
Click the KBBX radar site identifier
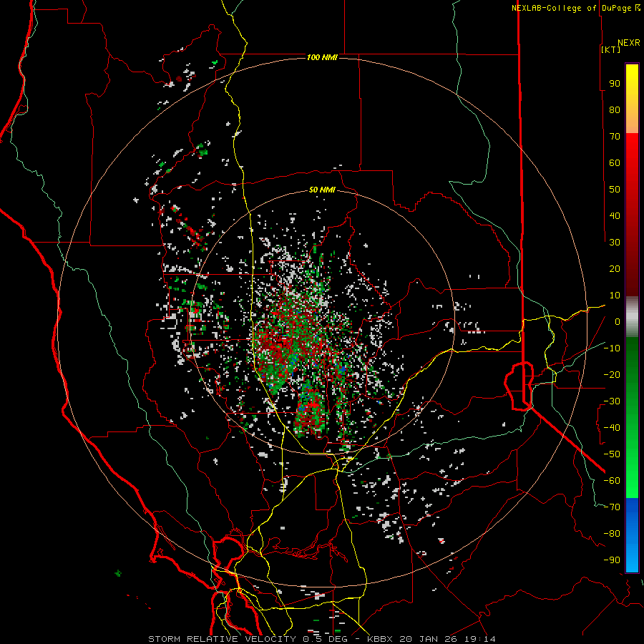[380, 639]
